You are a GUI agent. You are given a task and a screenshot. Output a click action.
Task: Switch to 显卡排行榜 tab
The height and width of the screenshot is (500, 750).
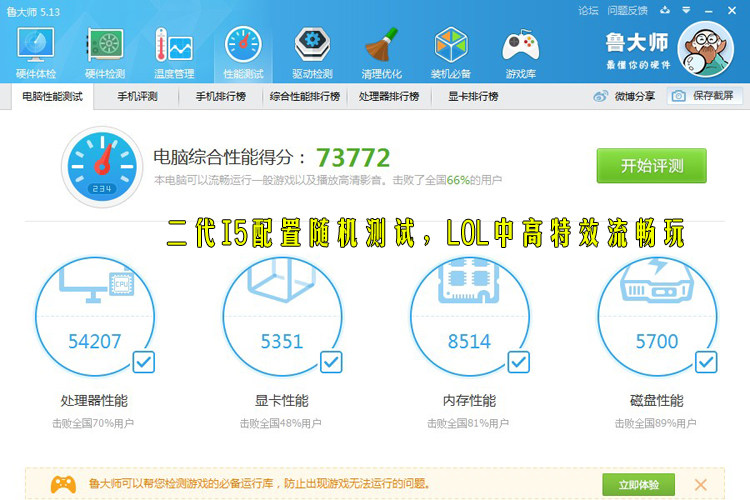pos(473,97)
